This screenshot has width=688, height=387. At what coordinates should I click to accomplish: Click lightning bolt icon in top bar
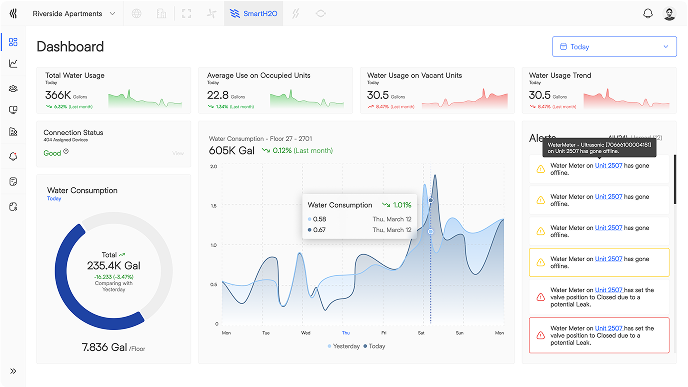tap(296, 14)
